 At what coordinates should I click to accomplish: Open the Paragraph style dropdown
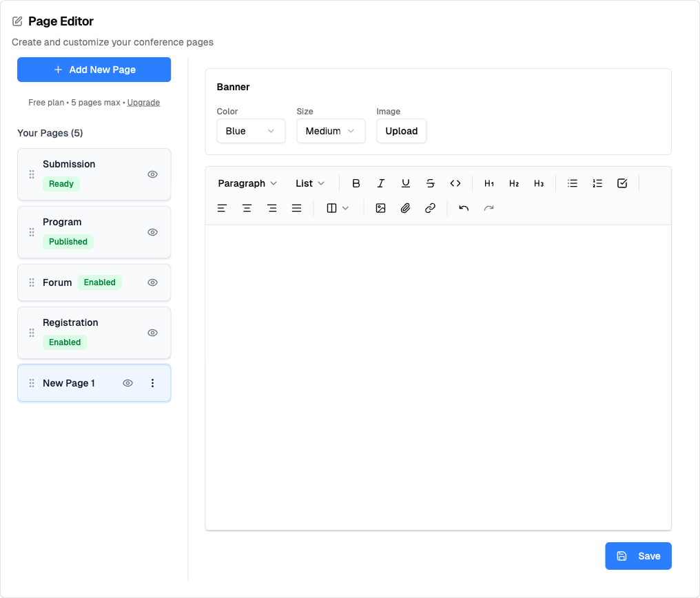click(x=247, y=183)
